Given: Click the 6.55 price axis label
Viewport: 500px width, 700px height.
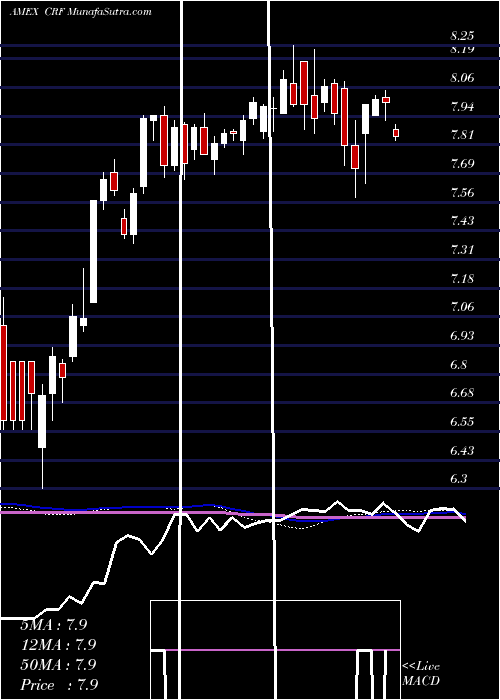Looking at the screenshot, I should click(462, 422).
